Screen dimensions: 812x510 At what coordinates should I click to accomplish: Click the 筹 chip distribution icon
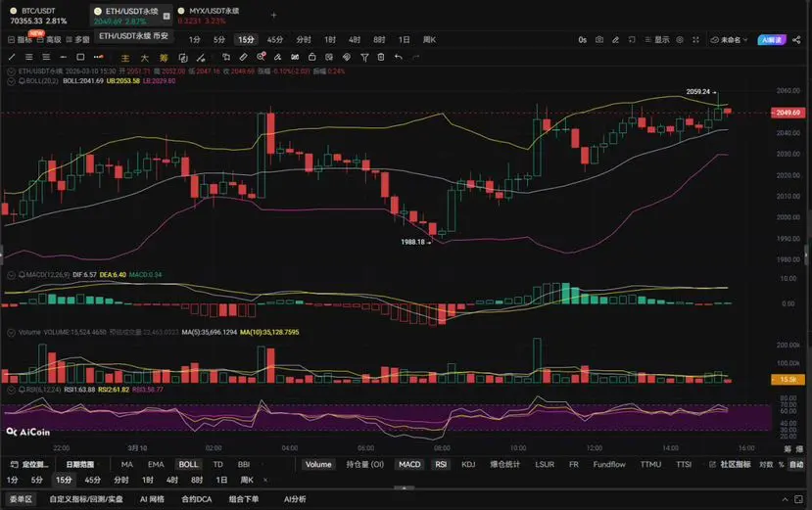(164, 58)
